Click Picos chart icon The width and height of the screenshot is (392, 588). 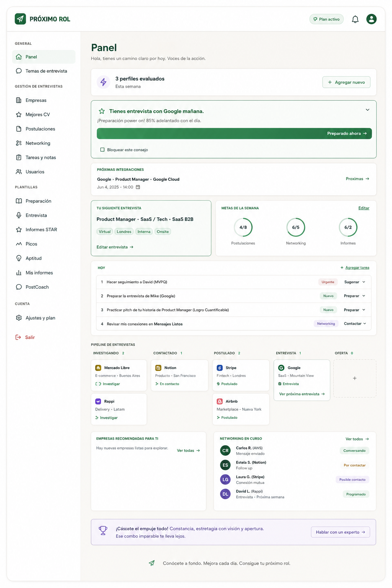tap(19, 244)
